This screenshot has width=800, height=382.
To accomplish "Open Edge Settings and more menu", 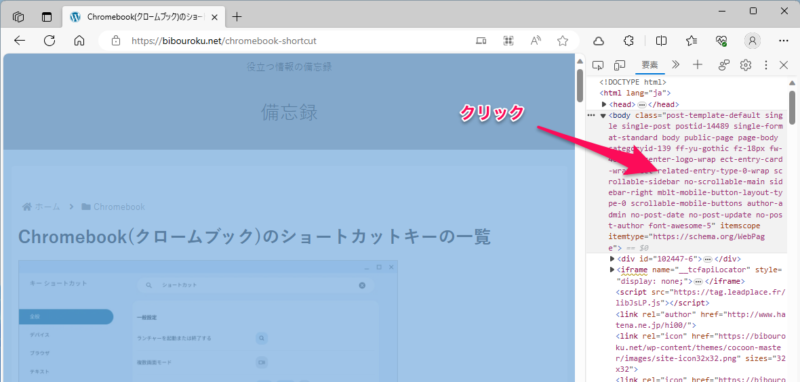I will [x=784, y=41].
